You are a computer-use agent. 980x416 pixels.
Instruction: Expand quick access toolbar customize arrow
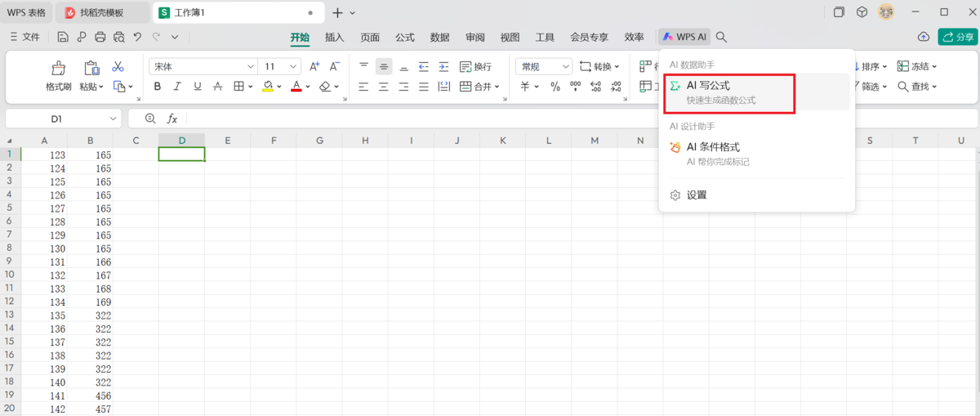(x=175, y=37)
